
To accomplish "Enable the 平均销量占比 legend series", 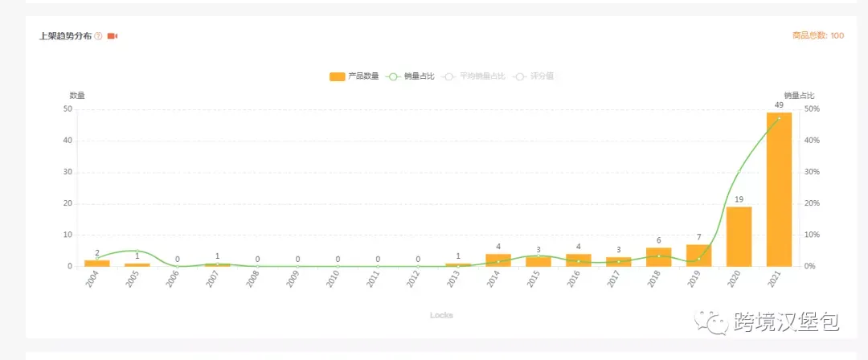I will tap(473, 76).
